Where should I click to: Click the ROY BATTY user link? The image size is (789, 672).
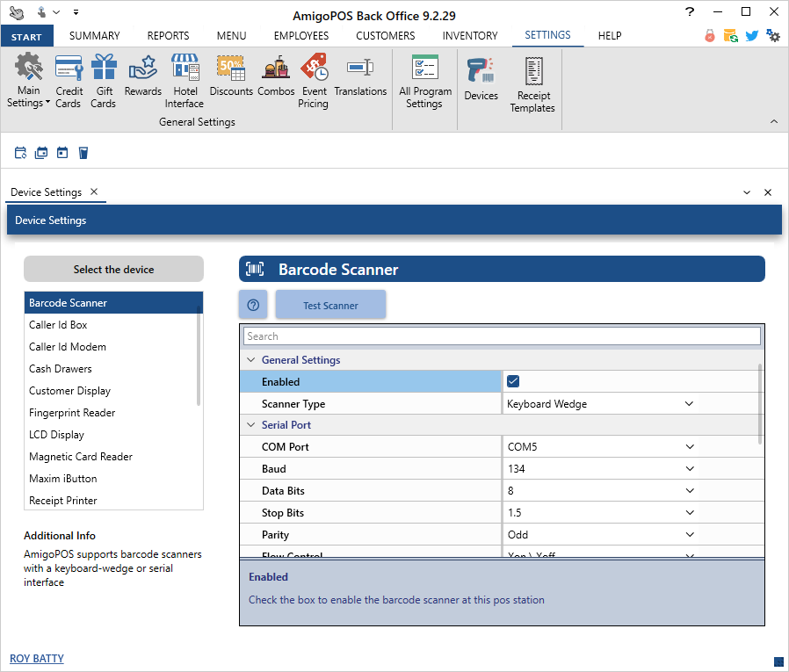click(x=37, y=659)
